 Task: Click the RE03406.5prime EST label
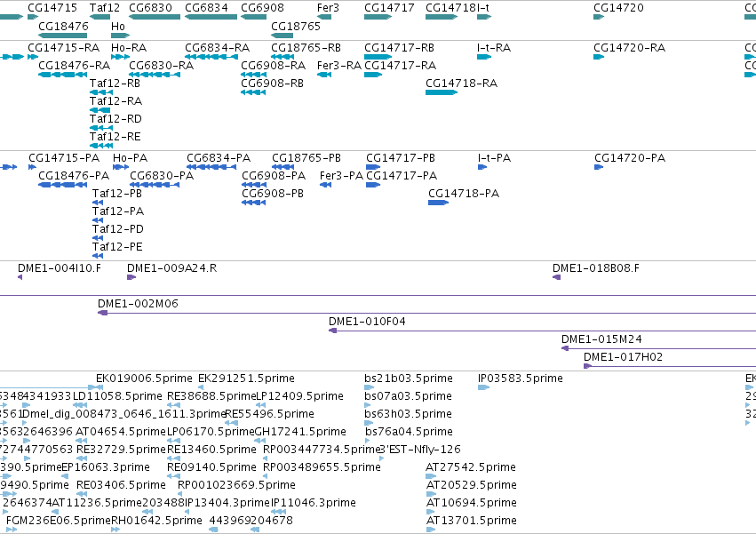pyautogui.click(x=121, y=485)
